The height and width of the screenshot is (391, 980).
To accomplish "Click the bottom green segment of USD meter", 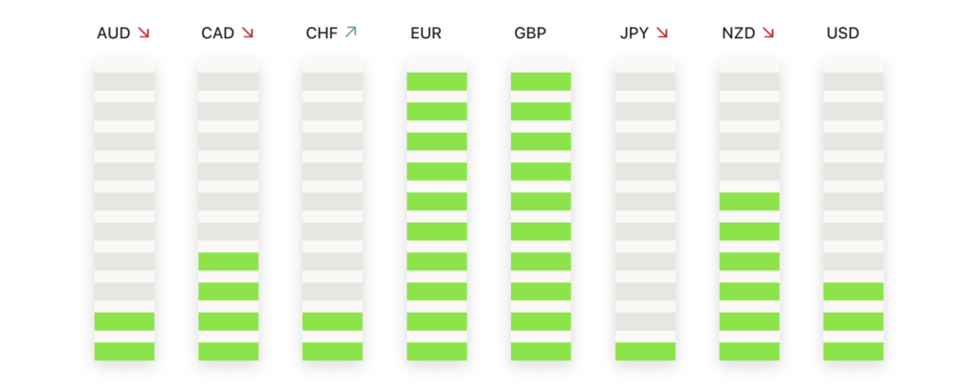I will pyautogui.click(x=853, y=351).
